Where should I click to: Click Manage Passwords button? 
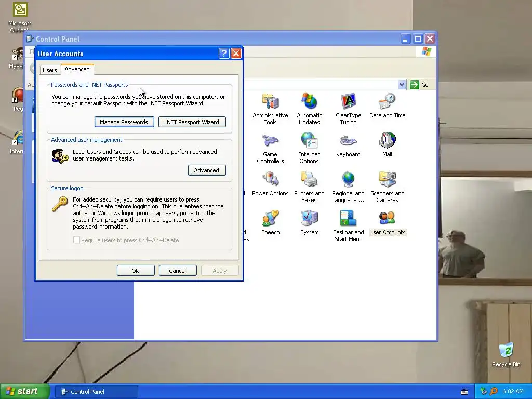124,122
